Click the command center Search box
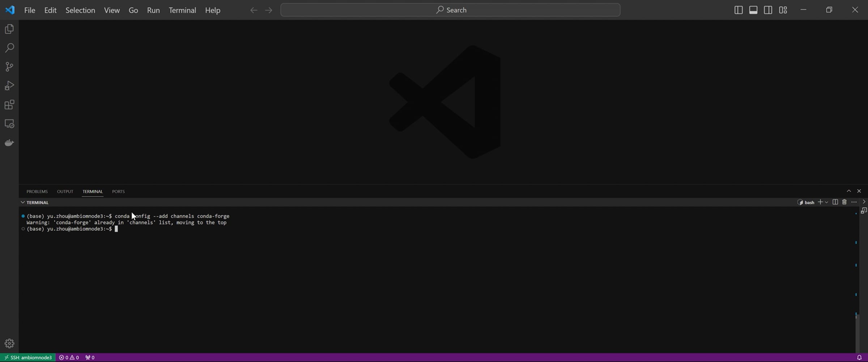Viewport: 868px width, 362px height. (450, 10)
